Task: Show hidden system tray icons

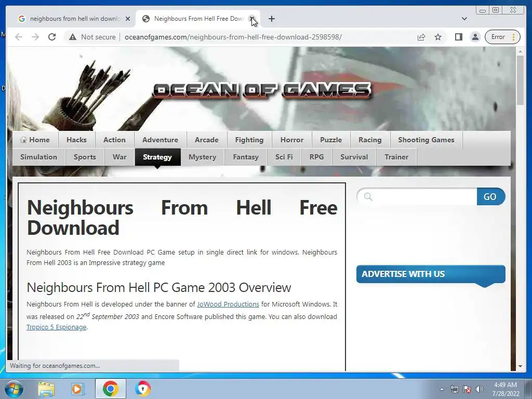Action: click(442, 389)
